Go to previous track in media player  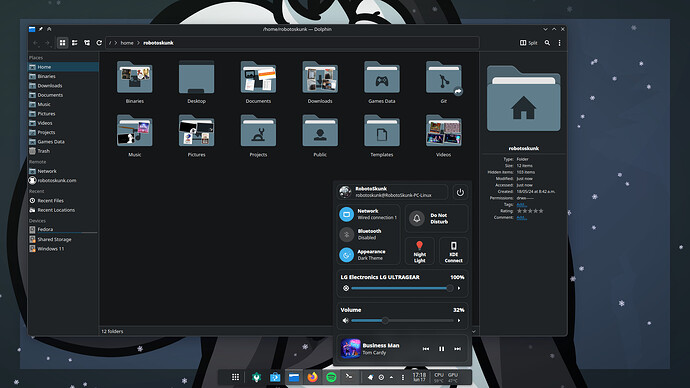pyautogui.click(x=426, y=349)
